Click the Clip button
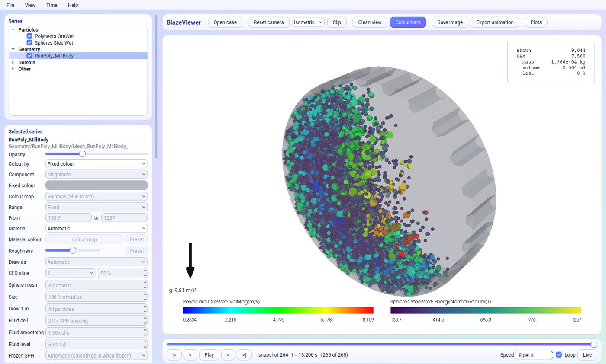606x364 pixels. (337, 22)
